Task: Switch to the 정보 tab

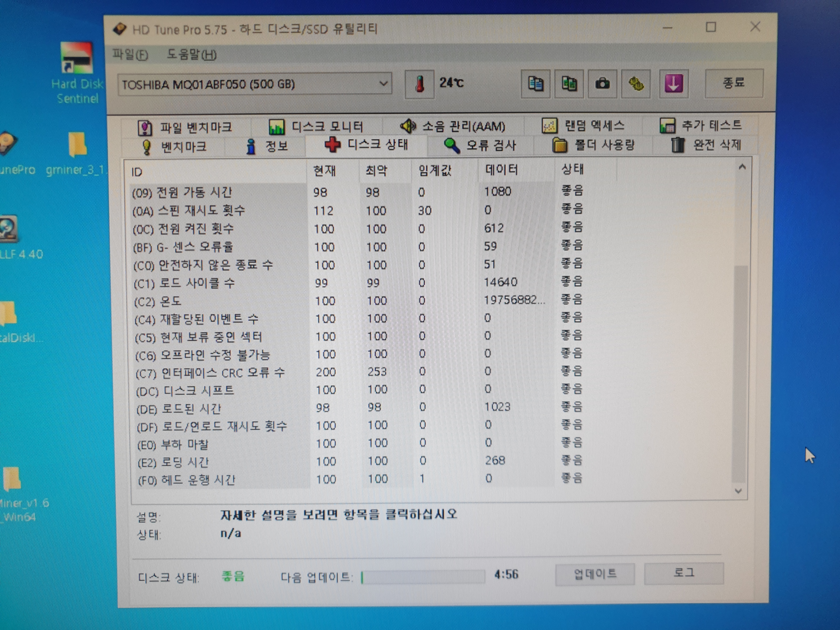Action: 267,146
